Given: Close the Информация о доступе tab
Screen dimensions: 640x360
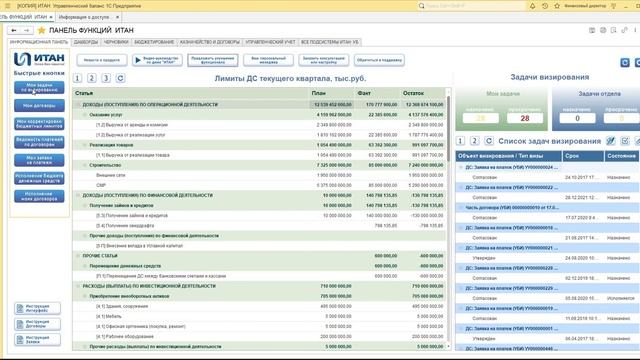Looking at the screenshot, I should point(117,17).
